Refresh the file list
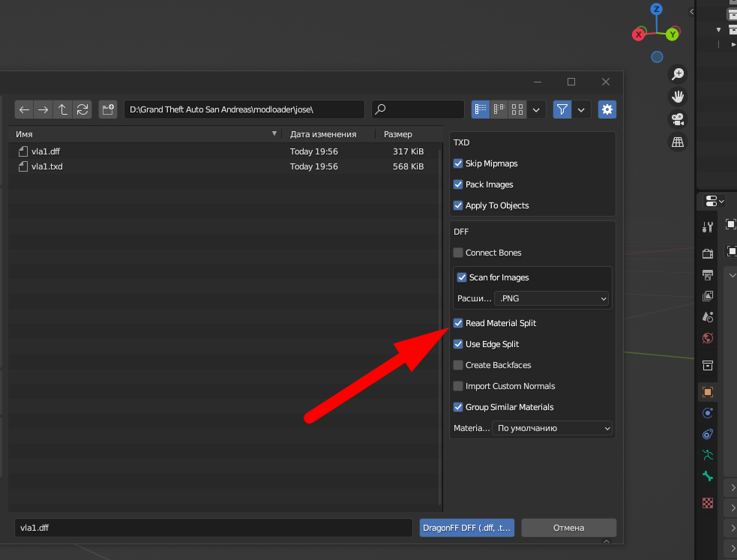The image size is (737, 560). tap(82, 109)
